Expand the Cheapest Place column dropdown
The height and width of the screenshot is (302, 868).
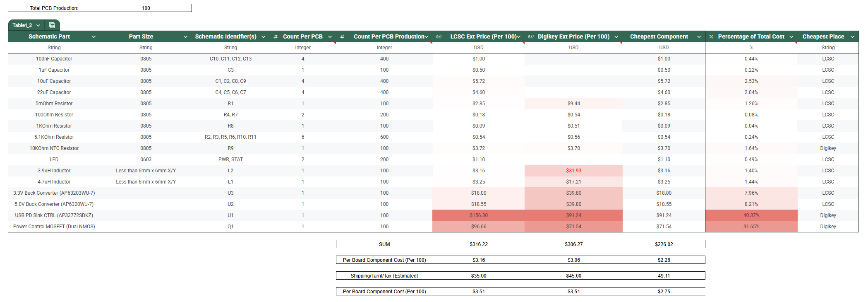(852, 37)
